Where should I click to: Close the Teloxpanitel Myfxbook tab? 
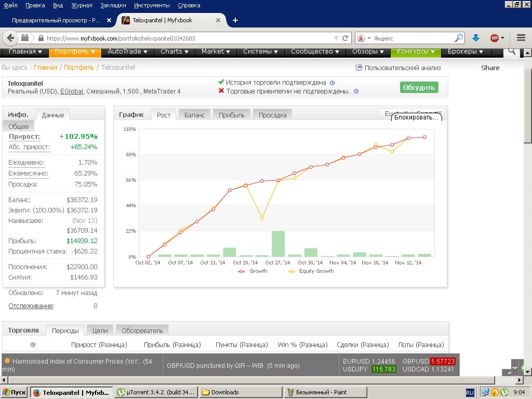218,20
